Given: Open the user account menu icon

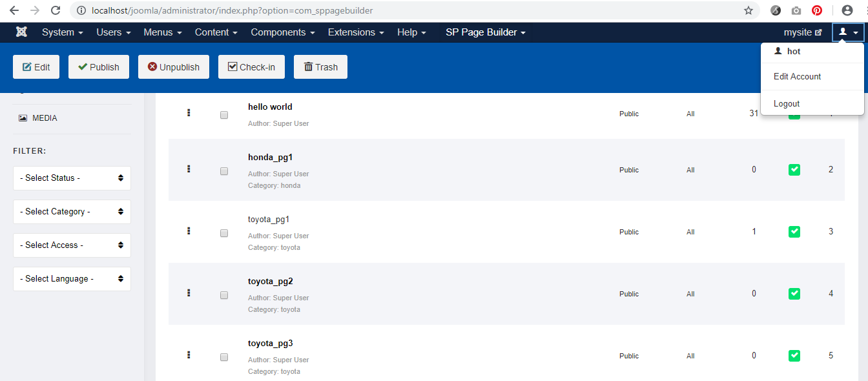Looking at the screenshot, I should coord(847,32).
